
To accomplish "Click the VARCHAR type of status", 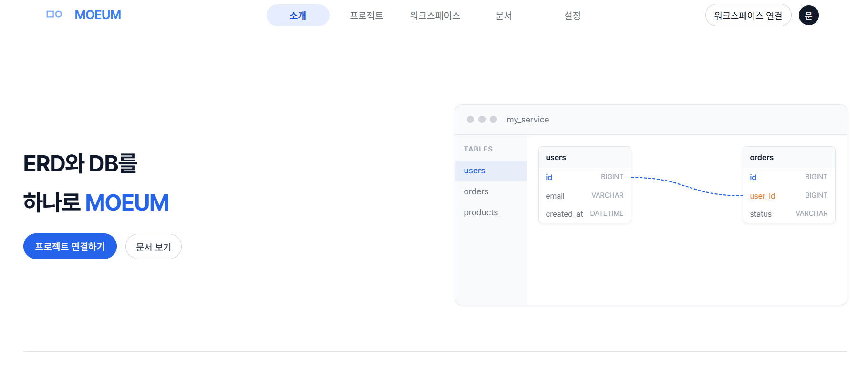I will tap(812, 213).
